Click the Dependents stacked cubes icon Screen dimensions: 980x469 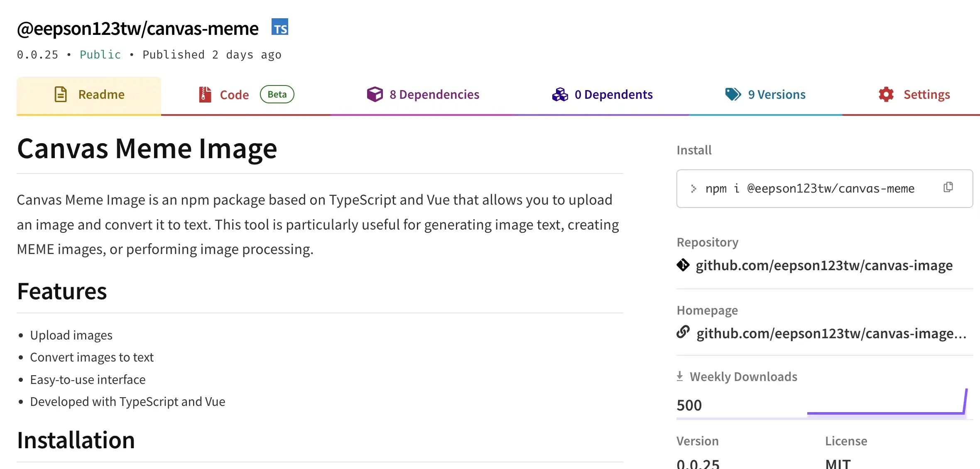coord(560,94)
